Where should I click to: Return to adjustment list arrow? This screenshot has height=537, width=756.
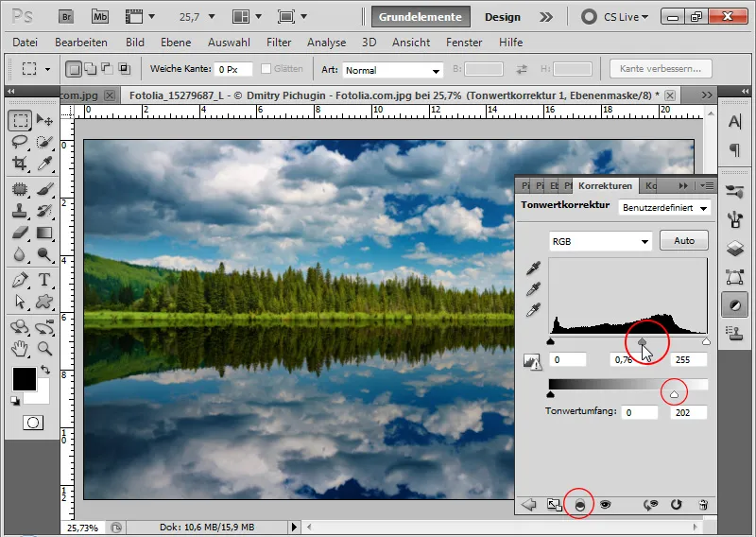tap(529, 505)
